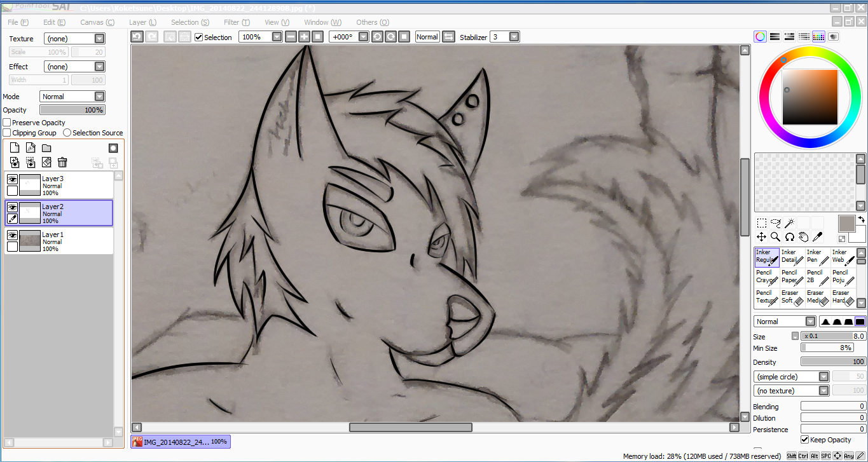Open the Canvas menu
This screenshot has width=868, height=462.
click(97, 22)
